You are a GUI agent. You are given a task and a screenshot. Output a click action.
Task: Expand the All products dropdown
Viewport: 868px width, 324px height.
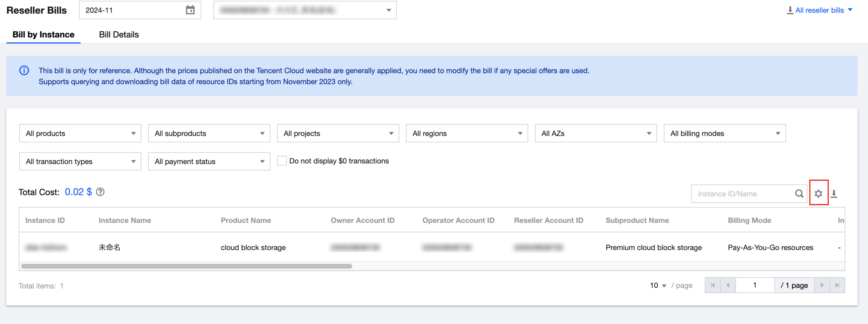[80, 133]
